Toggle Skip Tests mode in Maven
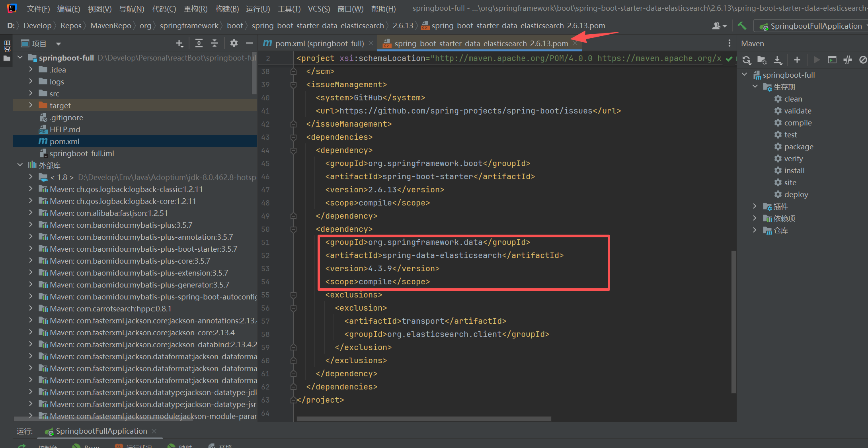This screenshot has width=868, height=448. point(863,60)
